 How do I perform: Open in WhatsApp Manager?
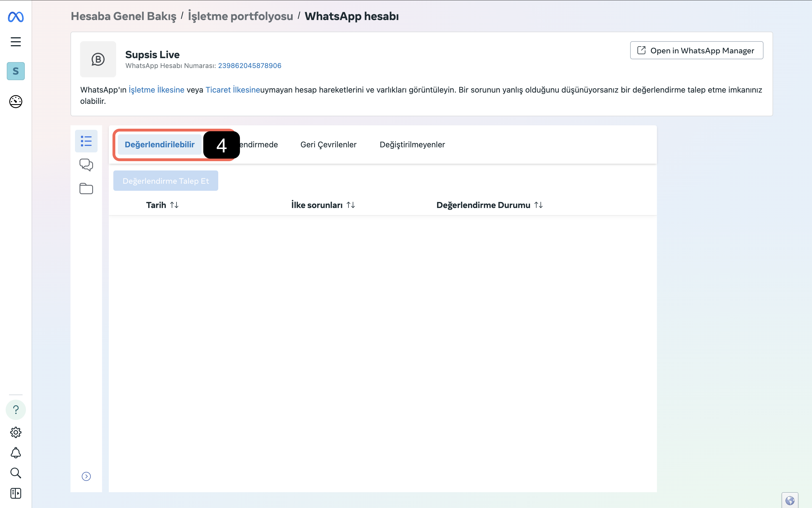click(x=697, y=51)
